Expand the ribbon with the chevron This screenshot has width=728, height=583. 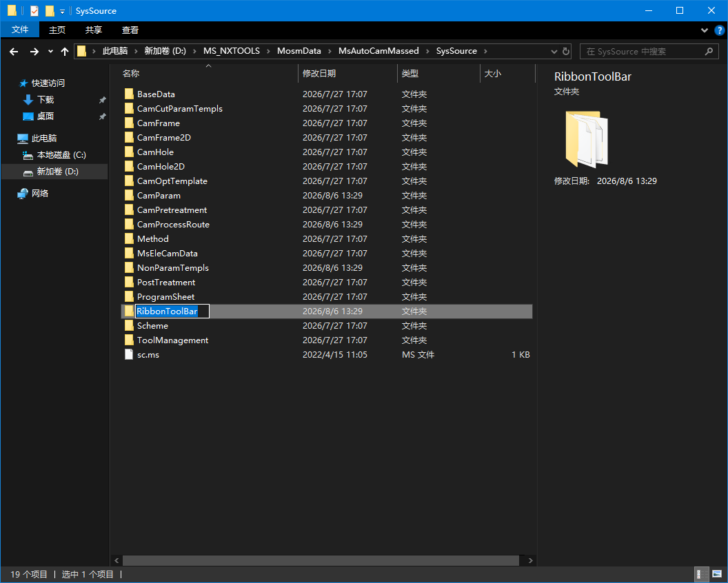click(x=705, y=30)
